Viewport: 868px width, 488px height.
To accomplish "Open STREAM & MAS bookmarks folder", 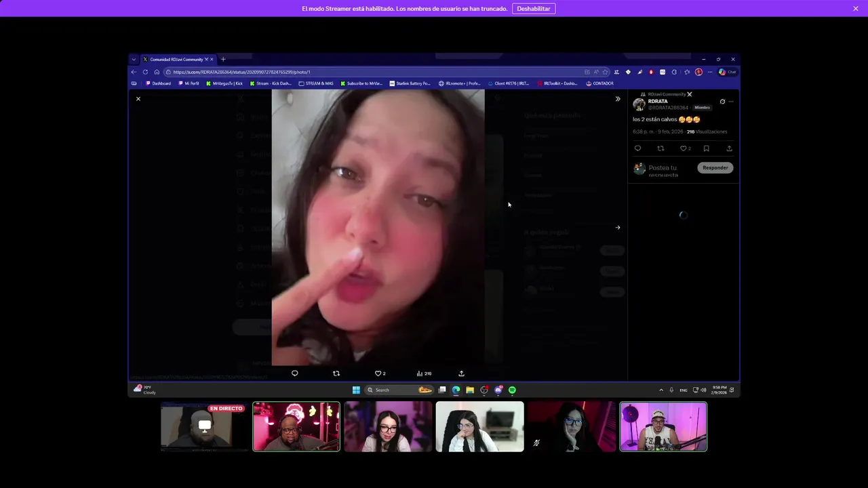I will [316, 83].
